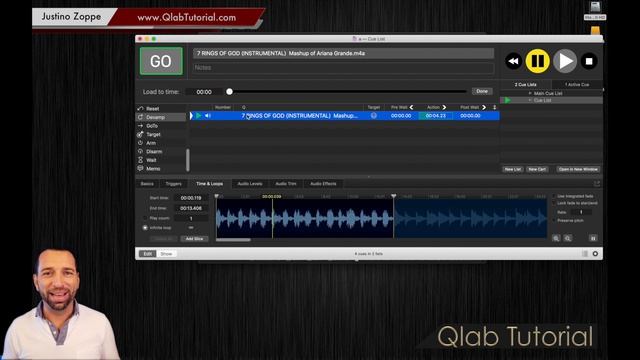This screenshot has width=640, height=360.
Task: Select the Arm cue tool icon
Action: tap(140, 143)
